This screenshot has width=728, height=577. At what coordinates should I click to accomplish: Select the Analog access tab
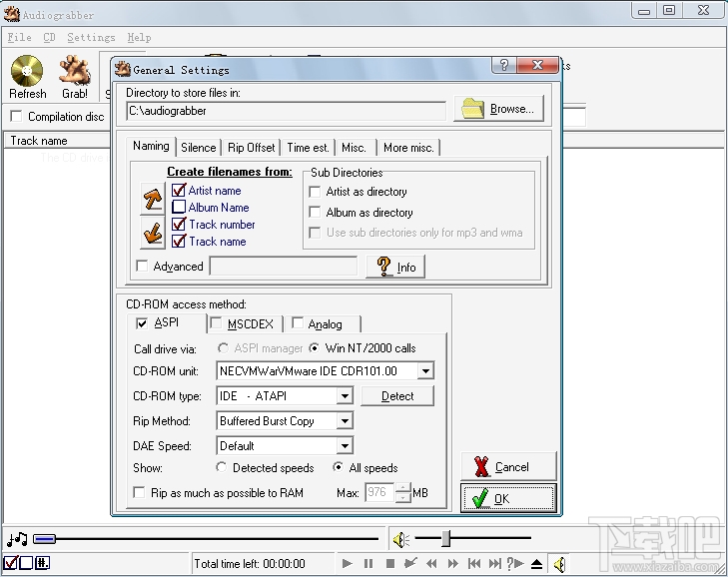[x=324, y=323]
